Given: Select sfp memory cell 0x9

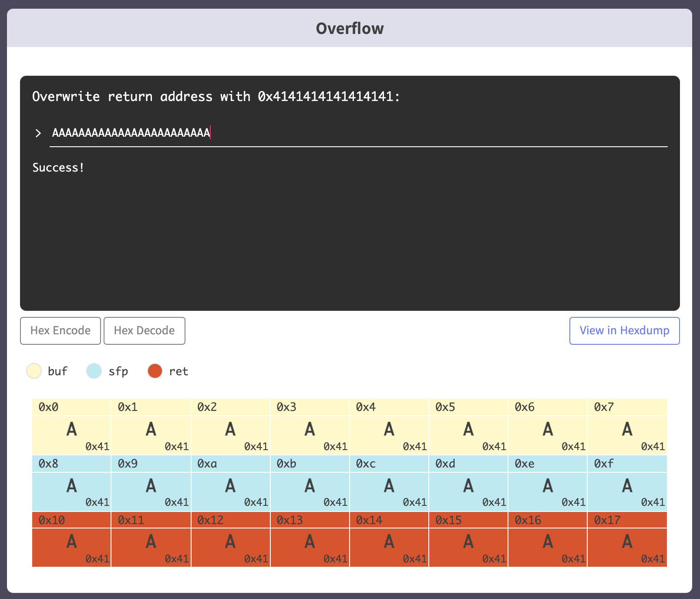Looking at the screenshot, I should 151,483.
